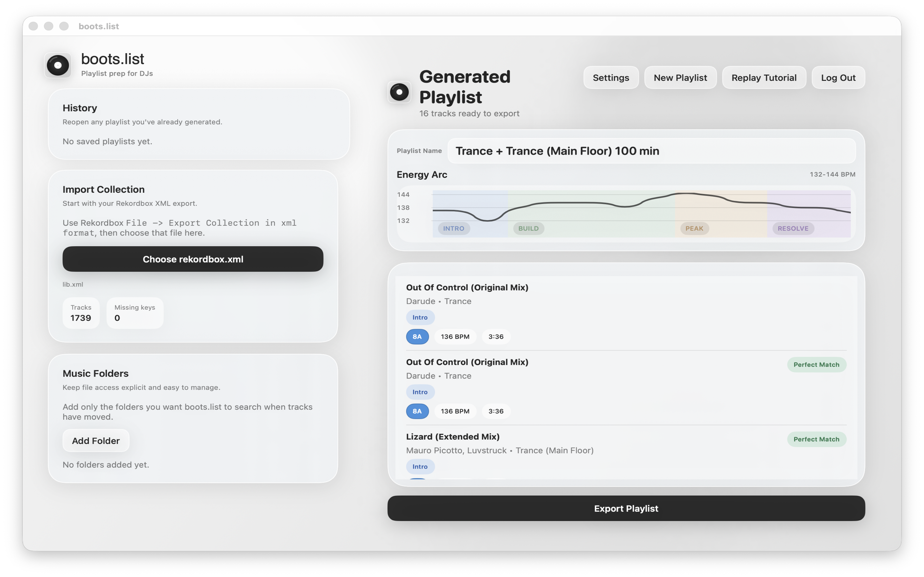The image size is (924, 577).
Task: Click the lib.xml filename label
Action: pyautogui.click(x=73, y=284)
